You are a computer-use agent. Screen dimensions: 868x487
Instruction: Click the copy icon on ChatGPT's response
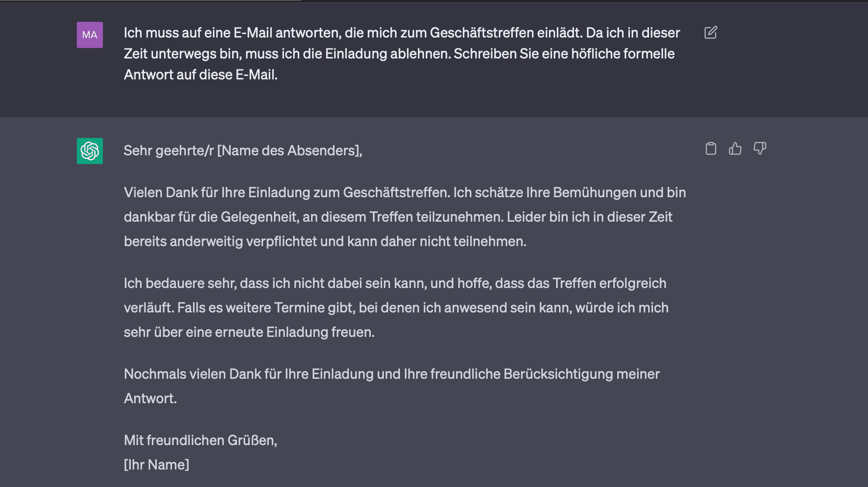click(711, 149)
